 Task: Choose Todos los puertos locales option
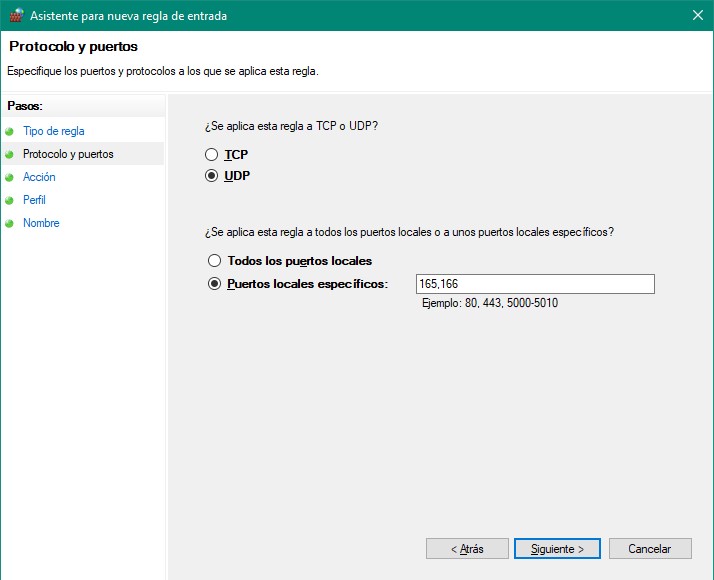pyautogui.click(x=213, y=261)
